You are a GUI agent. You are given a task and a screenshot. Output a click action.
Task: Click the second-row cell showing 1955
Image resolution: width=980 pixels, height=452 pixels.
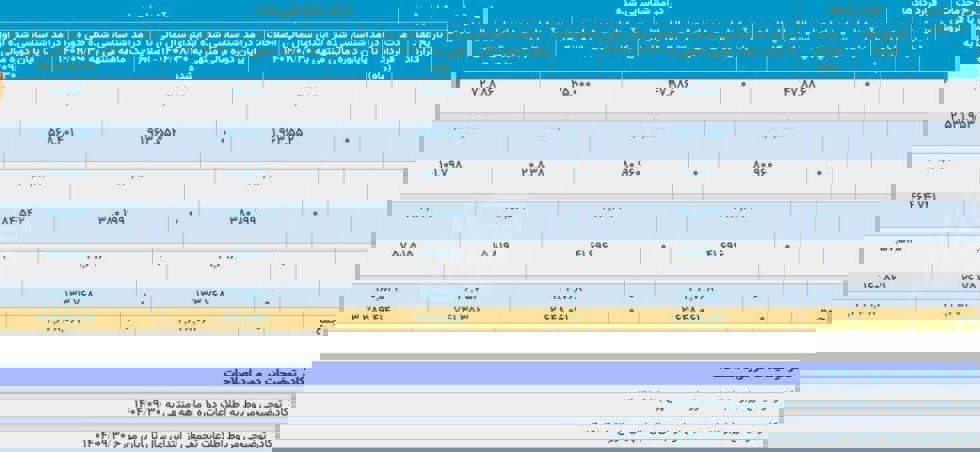(286, 134)
